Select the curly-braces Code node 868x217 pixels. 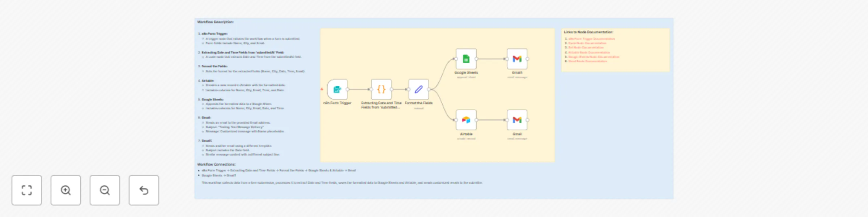pyautogui.click(x=381, y=89)
